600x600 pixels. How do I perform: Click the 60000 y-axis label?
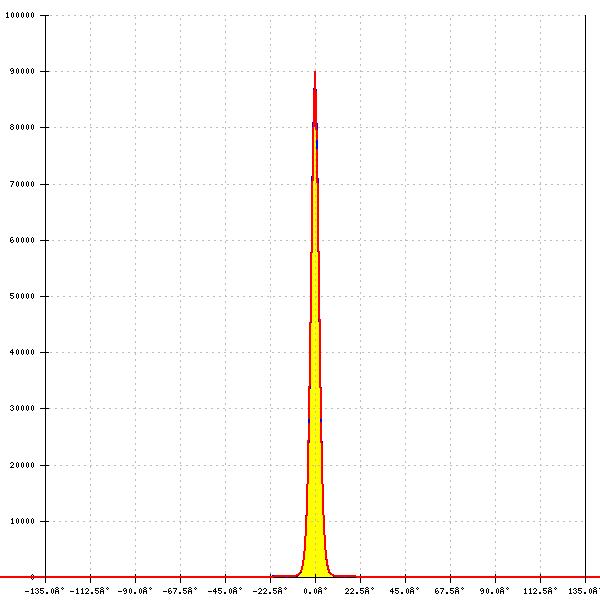click(22, 240)
